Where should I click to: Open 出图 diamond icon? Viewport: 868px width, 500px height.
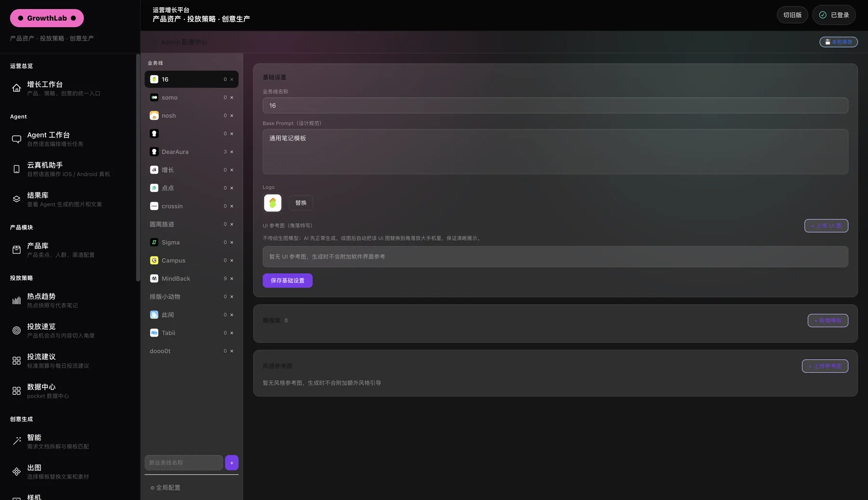pyautogui.click(x=16, y=472)
